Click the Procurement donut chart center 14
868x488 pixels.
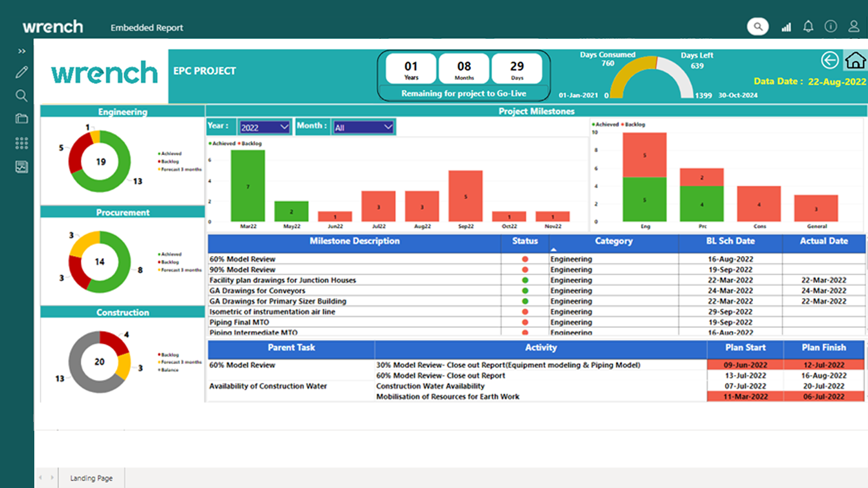pos(100,261)
